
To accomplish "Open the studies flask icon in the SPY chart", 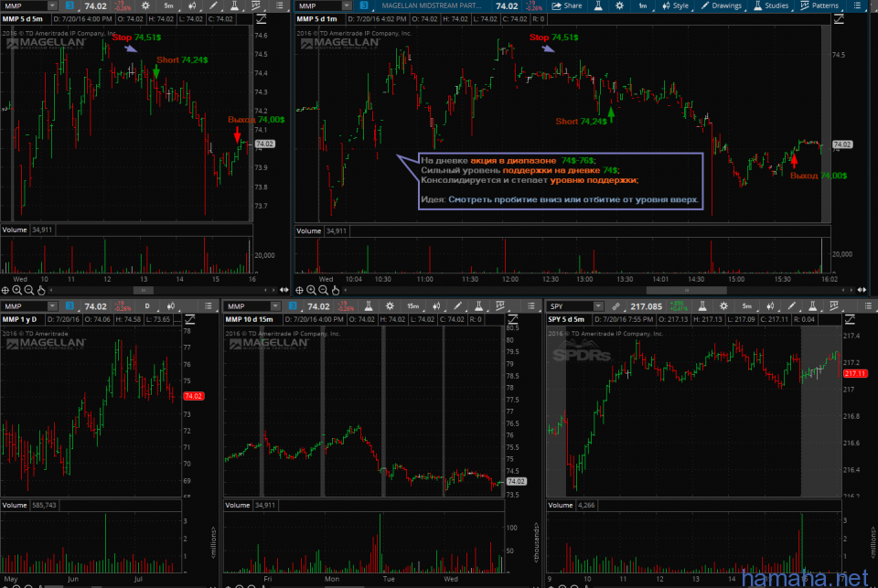I will pyautogui.click(x=812, y=306).
